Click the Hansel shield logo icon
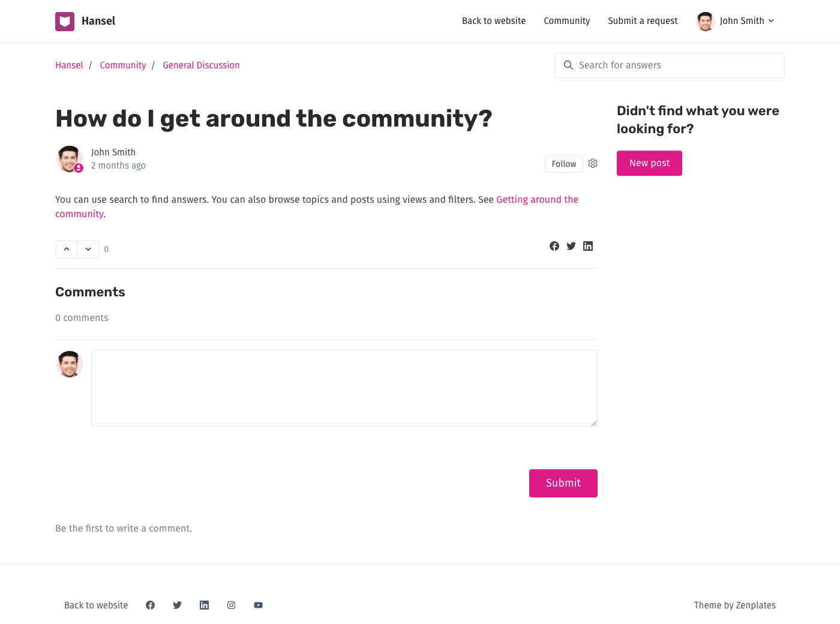 tap(65, 22)
